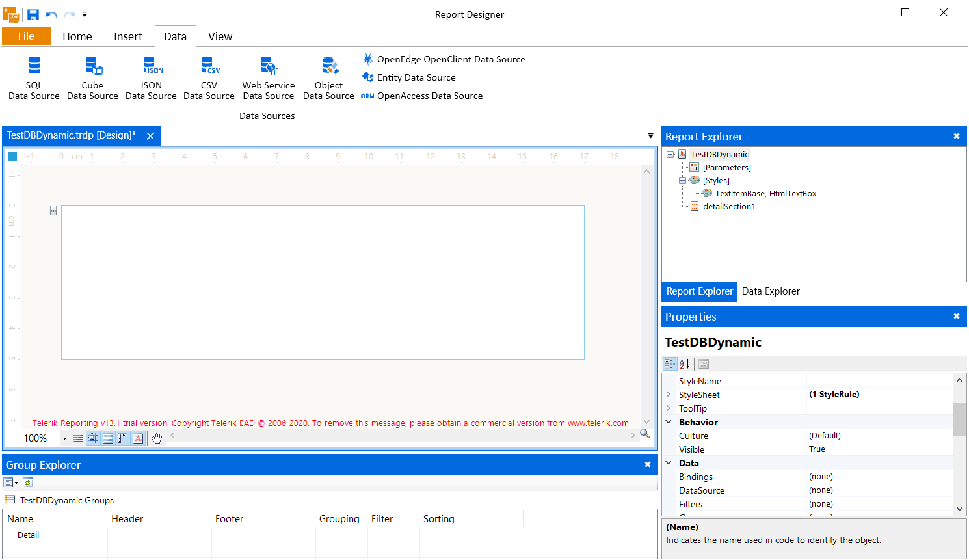Open the File menu tab
Viewport: 969px width, 560px height.
coord(26,36)
